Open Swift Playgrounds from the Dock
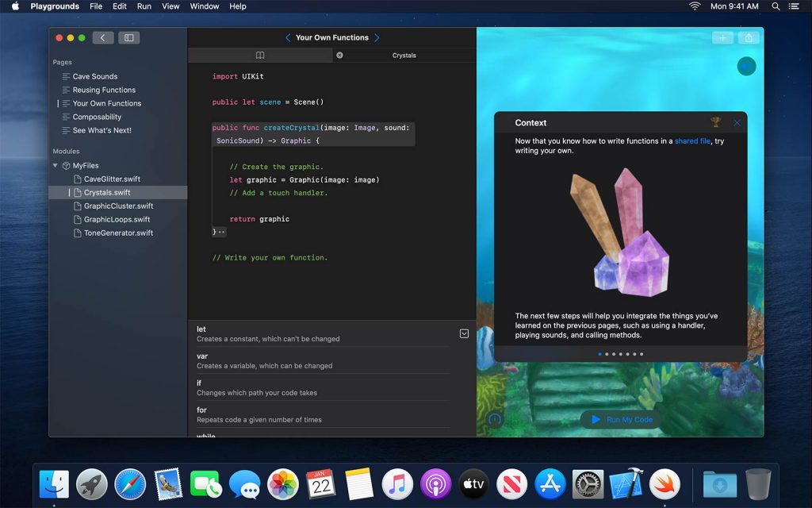The height and width of the screenshot is (508, 812). [665, 483]
